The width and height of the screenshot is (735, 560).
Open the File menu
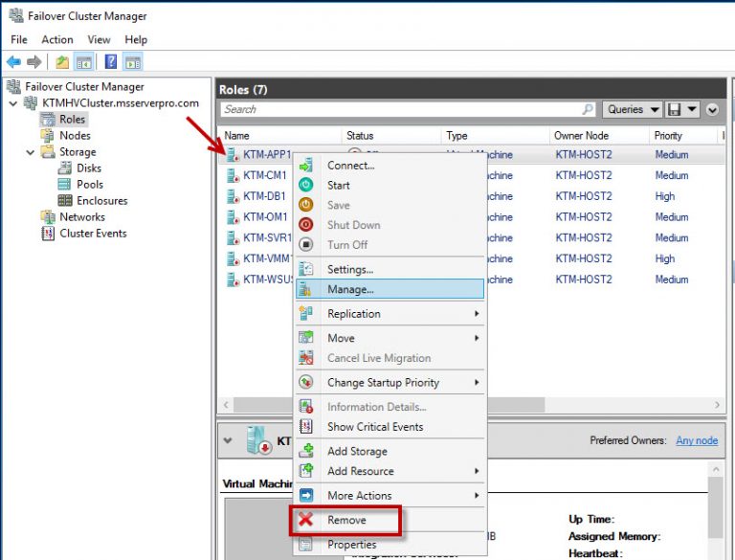coord(19,40)
